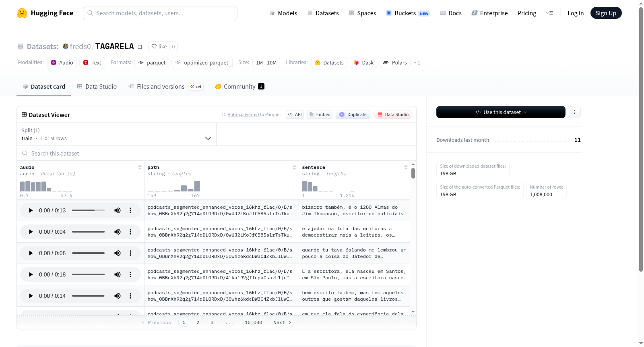Sort by the sentence column

[x=406, y=167]
